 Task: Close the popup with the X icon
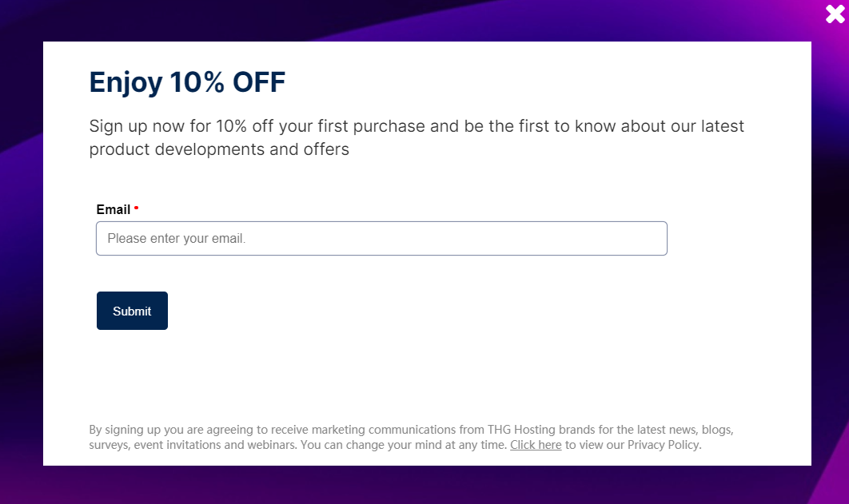835,14
